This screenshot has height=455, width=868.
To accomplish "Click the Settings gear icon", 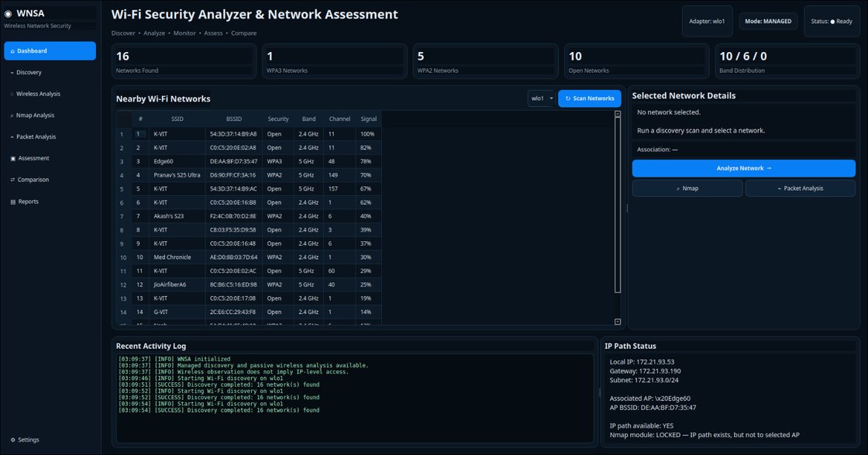I will pos(12,440).
